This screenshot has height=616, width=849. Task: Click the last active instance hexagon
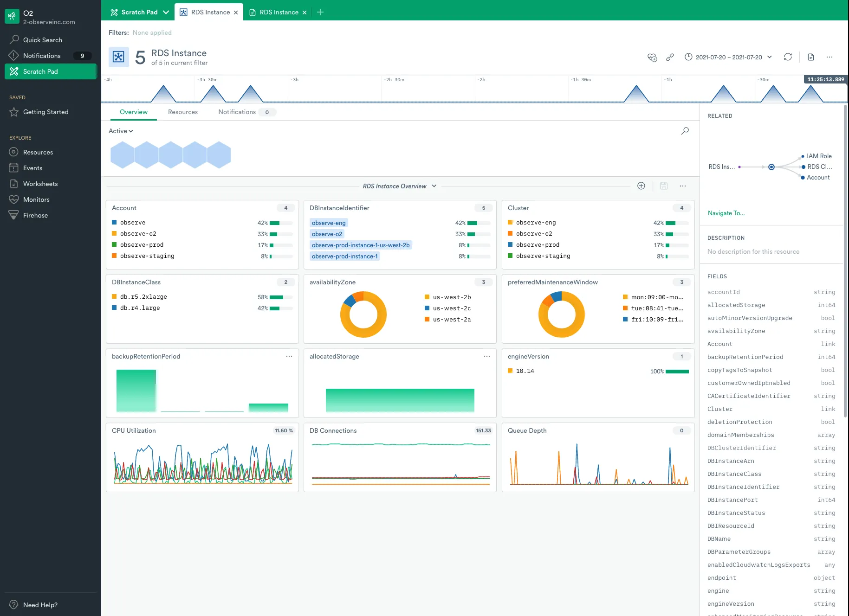219,155
